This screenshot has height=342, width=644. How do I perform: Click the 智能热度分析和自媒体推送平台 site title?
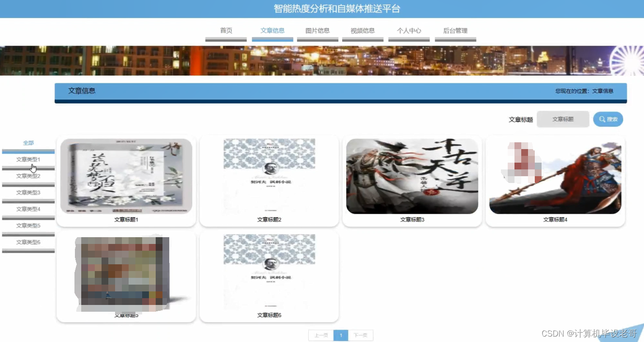[x=337, y=9]
